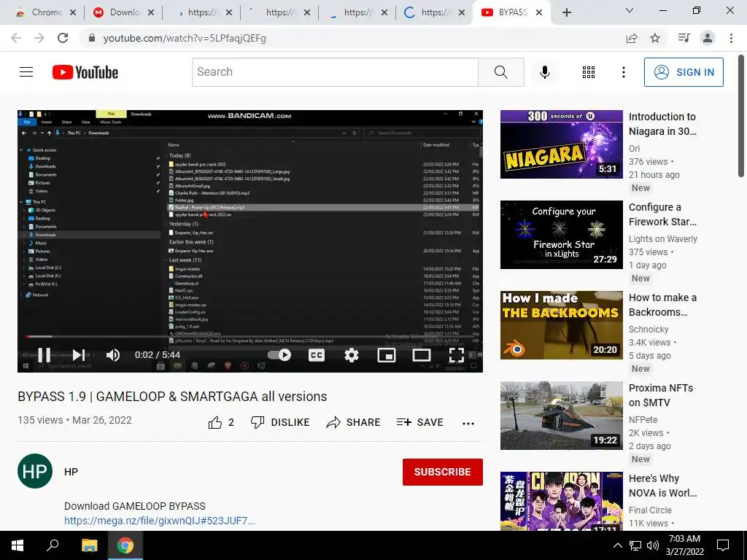Open the YouTube guide hamburger menu
Screen dimensions: 747x560
pyautogui.click(x=26, y=72)
